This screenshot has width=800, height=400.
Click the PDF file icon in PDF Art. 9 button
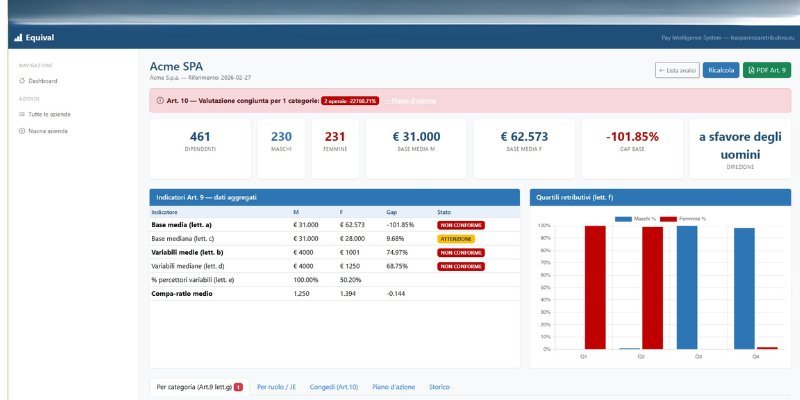click(751, 70)
